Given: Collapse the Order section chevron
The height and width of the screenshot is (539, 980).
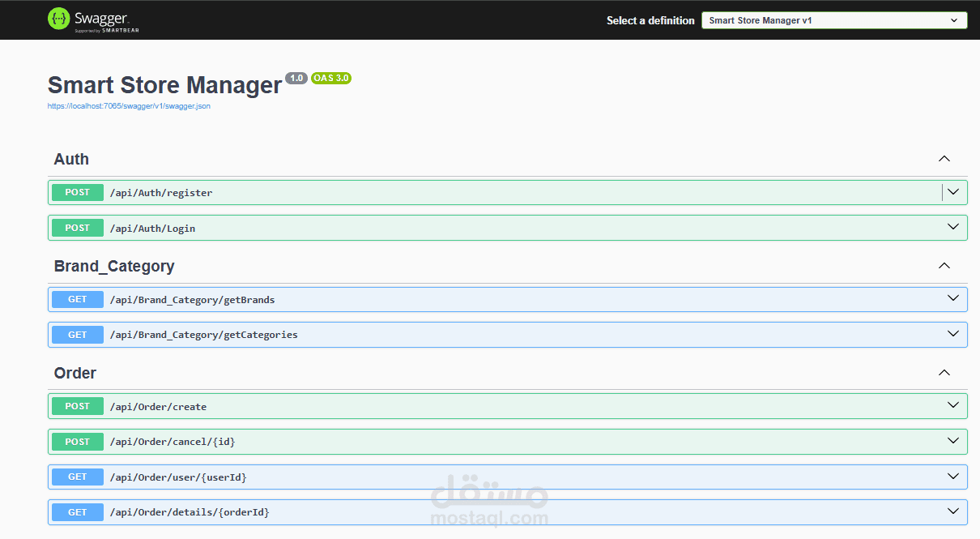Looking at the screenshot, I should click(944, 373).
